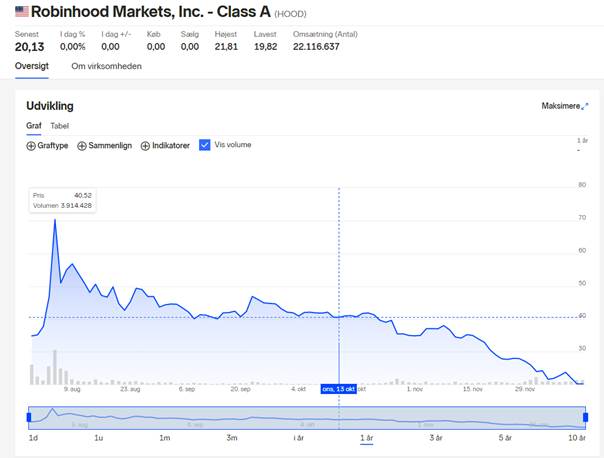Expand the Sammenlign menu
This screenshot has width=604, height=458.
(104, 146)
